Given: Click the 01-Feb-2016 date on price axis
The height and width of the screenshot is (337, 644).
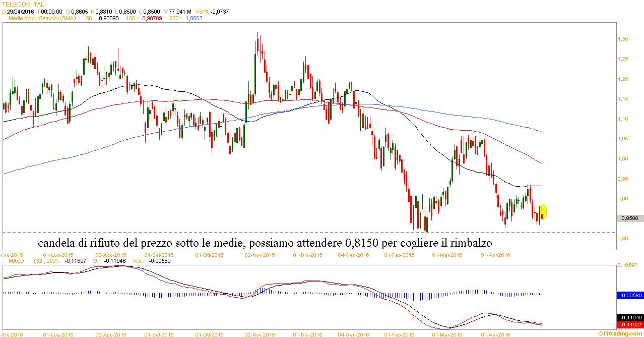Looking at the screenshot, I should coord(400,255).
